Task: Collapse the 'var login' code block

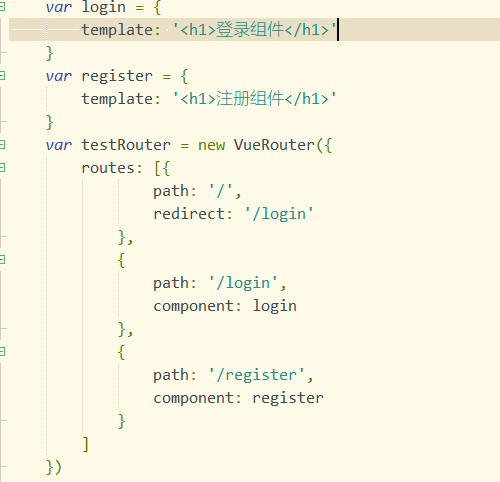Action: click(2, 7)
